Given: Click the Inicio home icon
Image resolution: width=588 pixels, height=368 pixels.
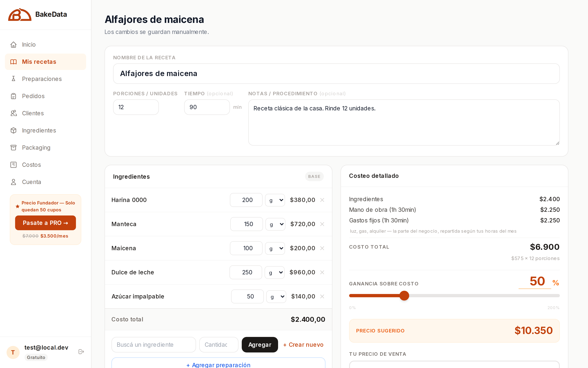Looking at the screenshot, I should 14,45.
